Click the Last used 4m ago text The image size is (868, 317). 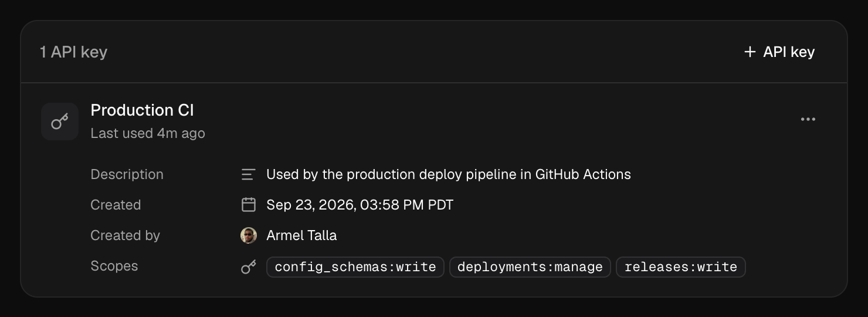pyautogui.click(x=148, y=133)
